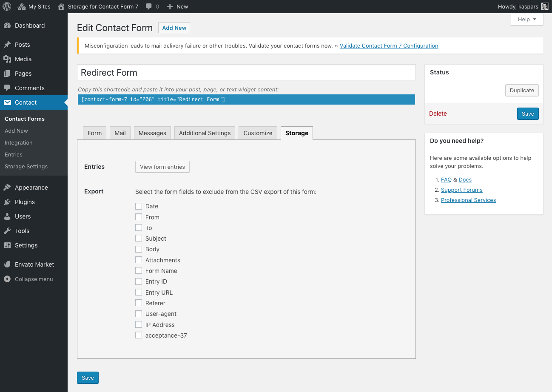Open Users via the person icon

[x=7, y=216]
